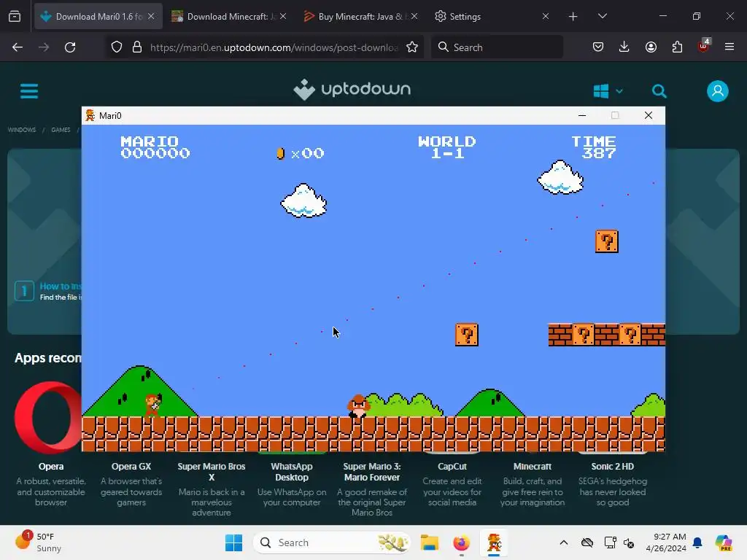Screen dimensions: 747x560
Task: Open the Minecraft app link
Action: point(532,467)
